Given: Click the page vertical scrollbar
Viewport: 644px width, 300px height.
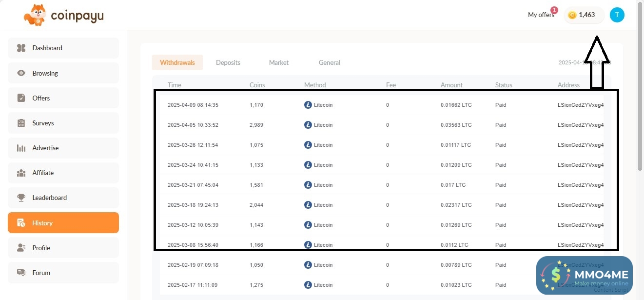Looking at the screenshot, I should 640,98.
